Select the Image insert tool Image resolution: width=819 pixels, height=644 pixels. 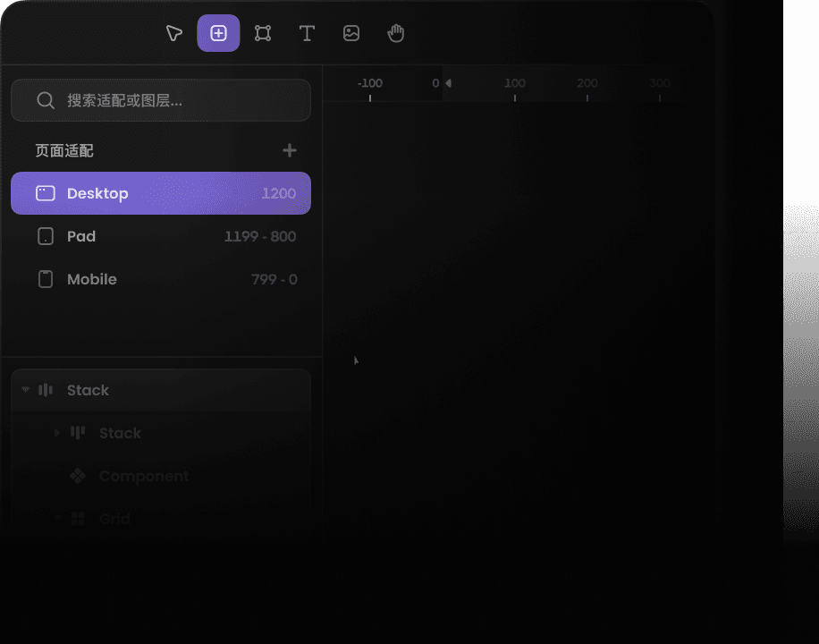tap(351, 33)
